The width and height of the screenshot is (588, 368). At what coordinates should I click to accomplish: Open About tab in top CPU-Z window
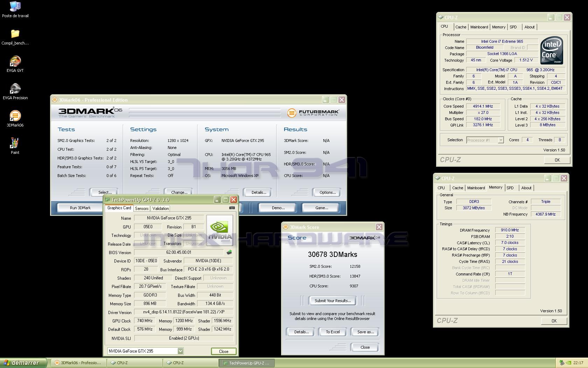[529, 27]
